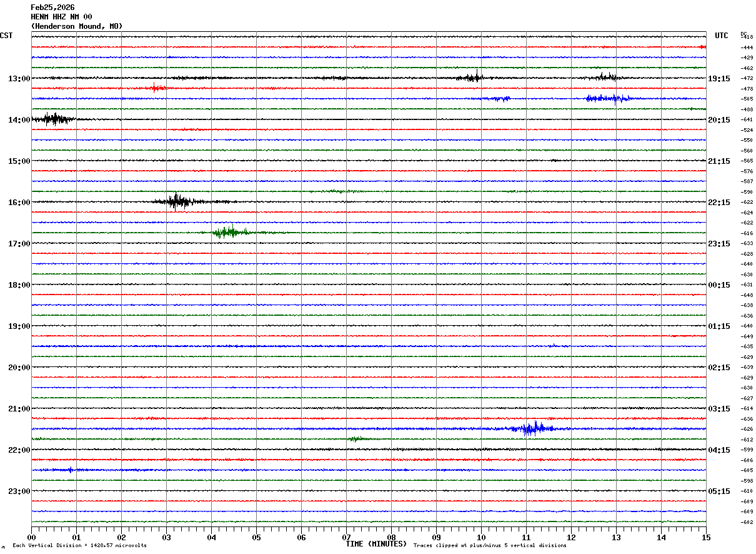Select the 13:00 CST time marker
756x554 pixels.
point(19,79)
